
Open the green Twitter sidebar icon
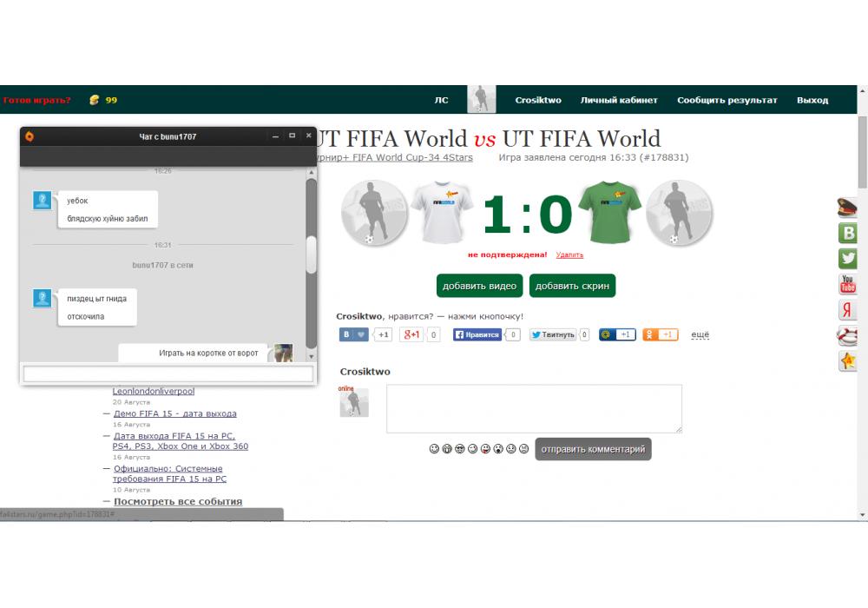pos(847,259)
